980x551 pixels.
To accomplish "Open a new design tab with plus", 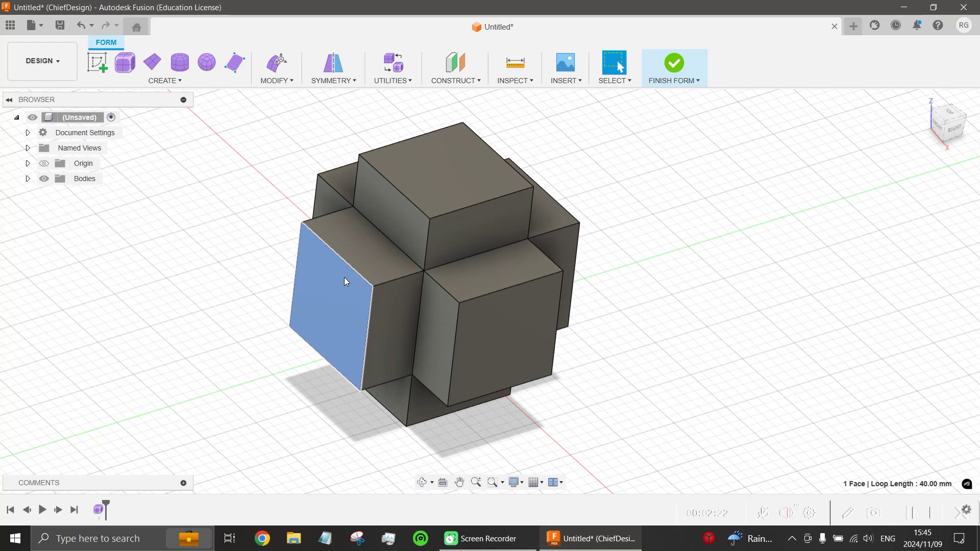I will [x=853, y=26].
